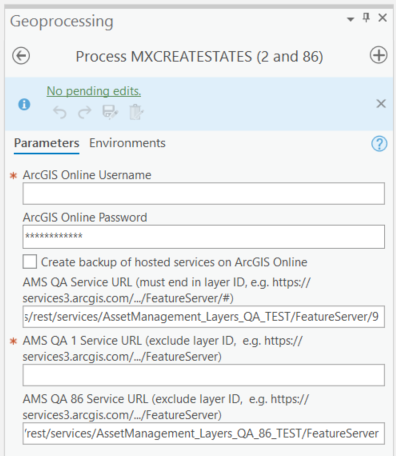This screenshot has height=456, width=396.
Task: Click the Process MXCREATESTATES tool title
Action: [199, 56]
